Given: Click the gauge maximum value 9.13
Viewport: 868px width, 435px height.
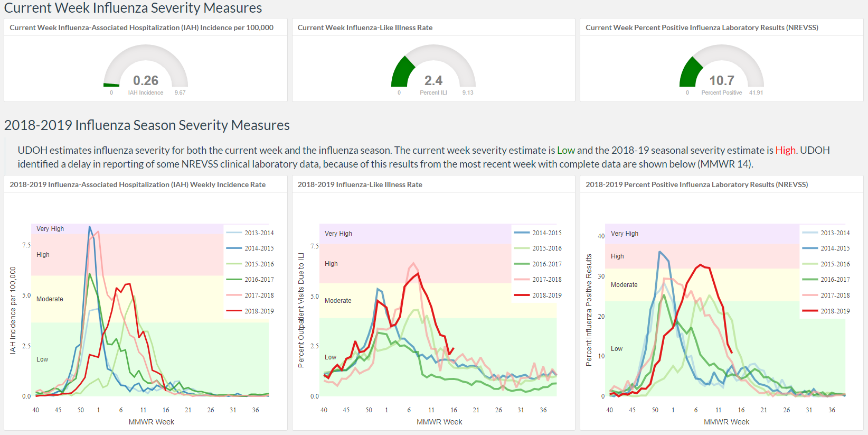Looking at the screenshot, I should coord(468,92).
